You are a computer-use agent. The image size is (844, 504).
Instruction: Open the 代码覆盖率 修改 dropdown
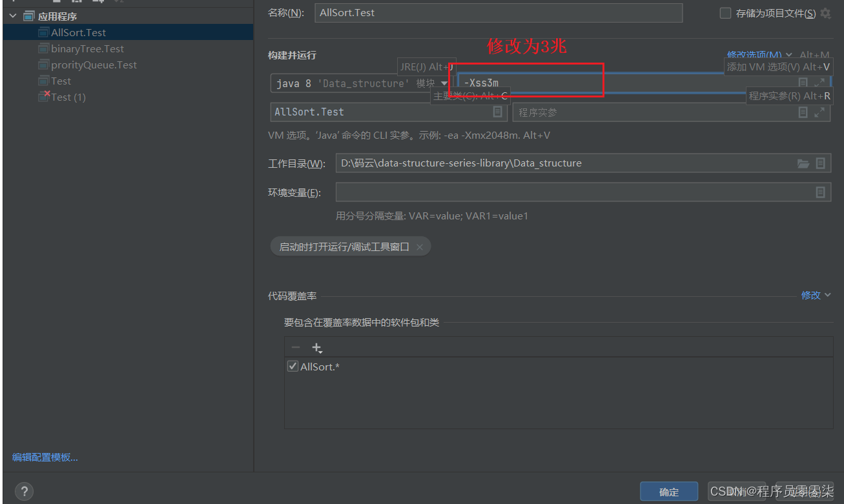click(816, 295)
